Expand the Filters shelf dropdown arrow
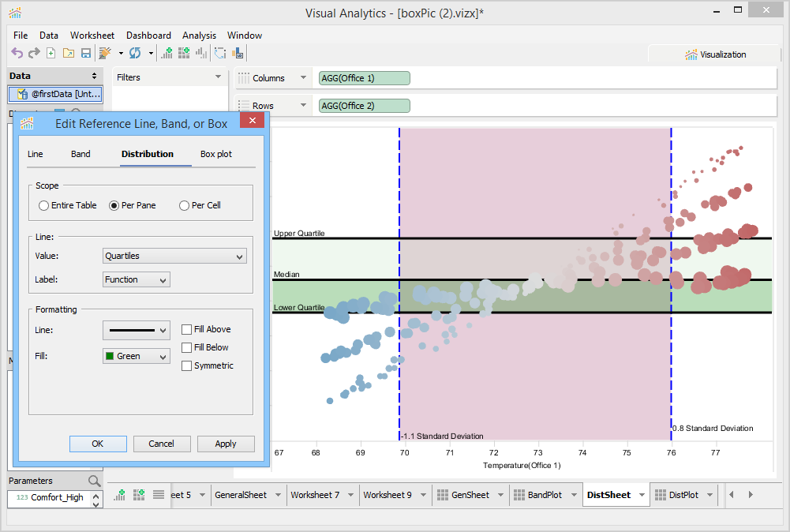The height and width of the screenshot is (532, 790). (x=218, y=77)
